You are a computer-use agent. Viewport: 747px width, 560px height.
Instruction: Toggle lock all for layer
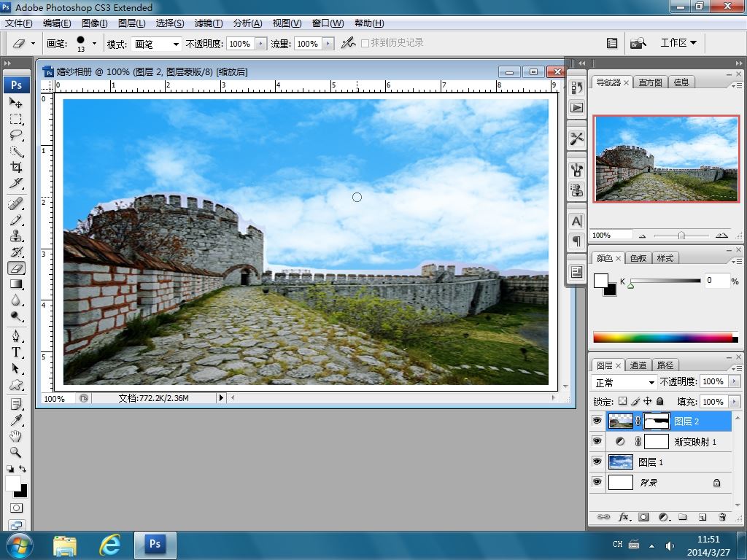pyautogui.click(x=659, y=402)
